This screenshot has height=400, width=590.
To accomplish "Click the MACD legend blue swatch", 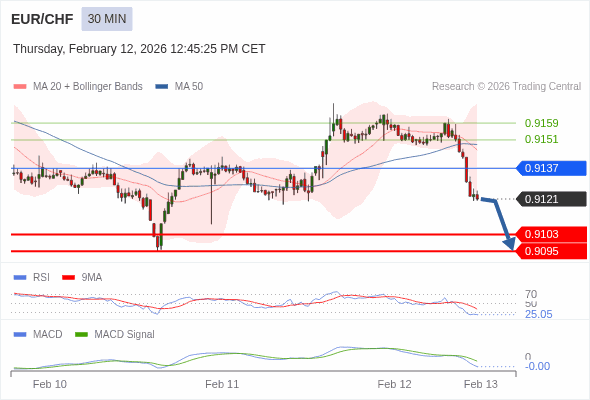I will pyautogui.click(x=20, y=335).
